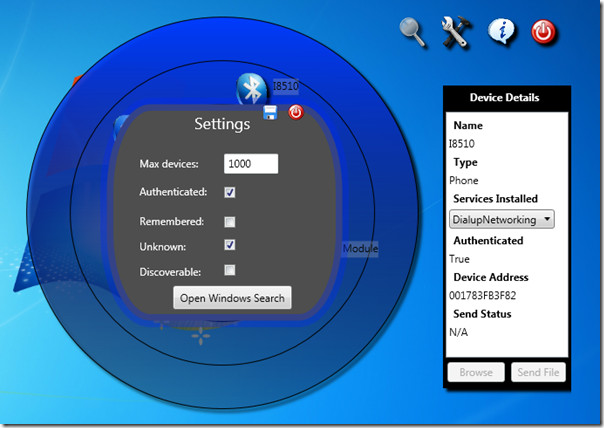Click the Device Details panel header
The image size is (604, 428).
[504, 97]
